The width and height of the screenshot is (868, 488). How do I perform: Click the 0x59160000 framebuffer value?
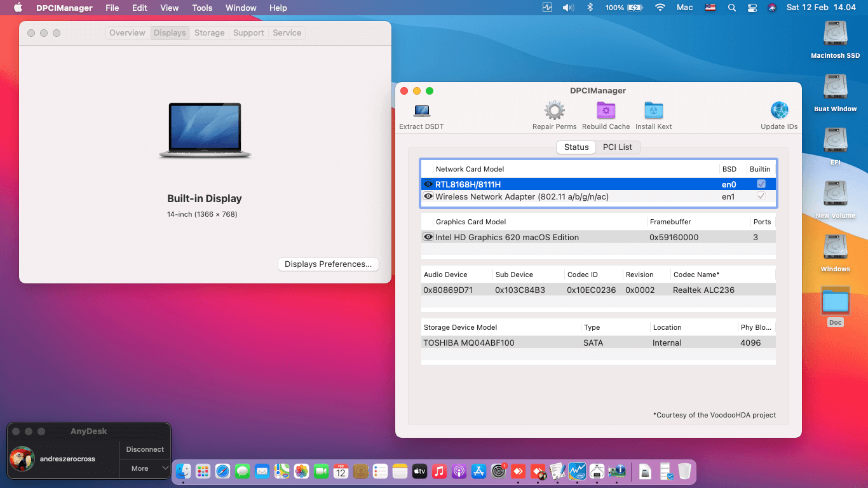(x=674, y=237)
